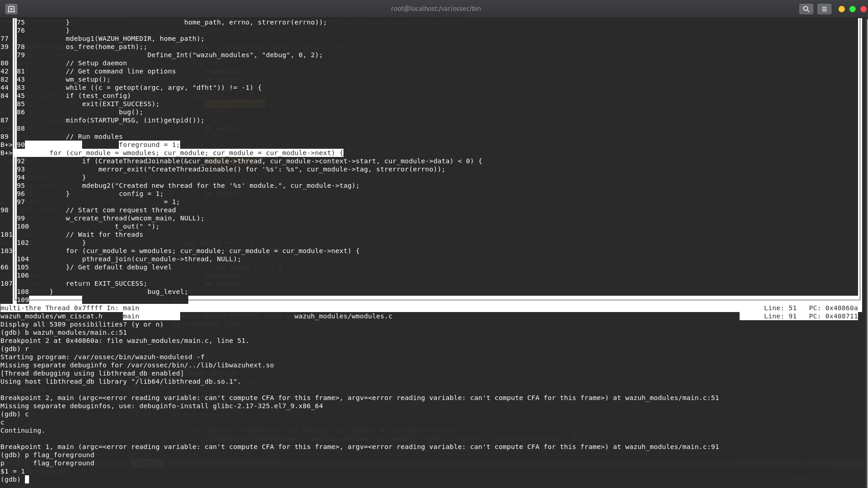Select the filename wazuh_modules/wmodules.c in the status bar
868x488 pixels.
click(343, 316)
